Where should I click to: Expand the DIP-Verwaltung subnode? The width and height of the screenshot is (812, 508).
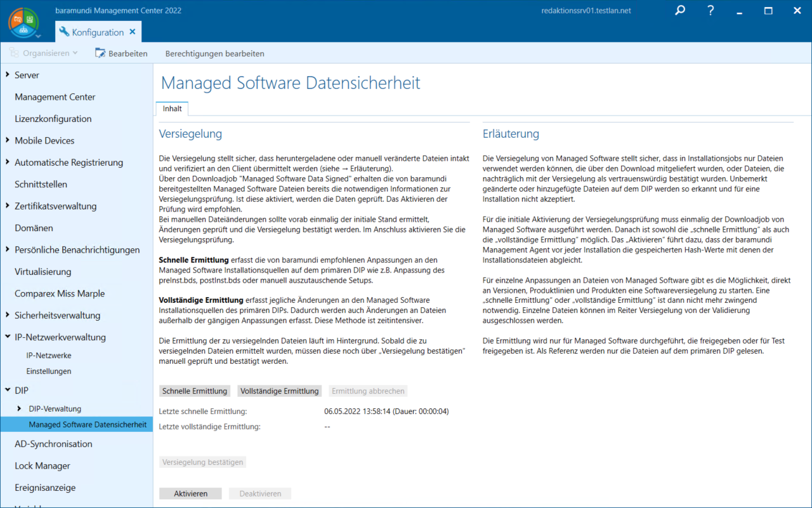point(20,409)
